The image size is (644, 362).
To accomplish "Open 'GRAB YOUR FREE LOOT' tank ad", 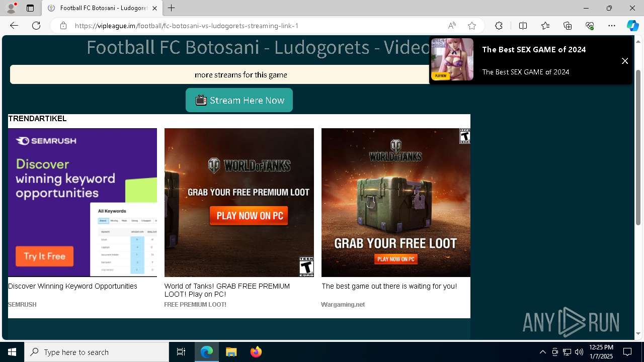I will [396, 202].
